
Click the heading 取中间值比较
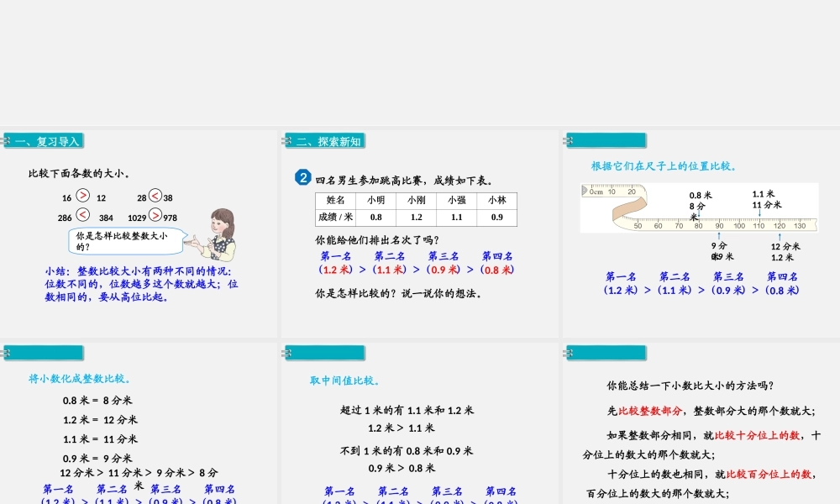coord(345,381)
